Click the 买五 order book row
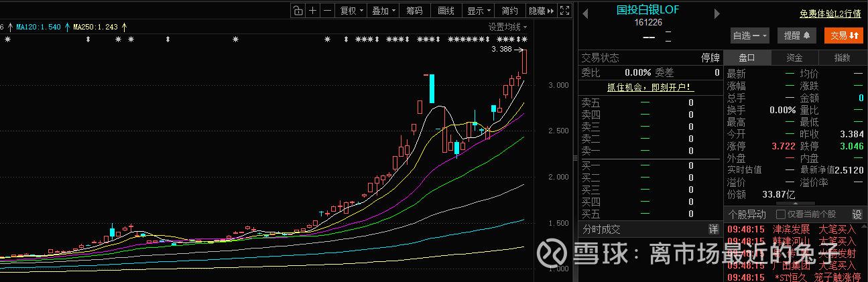The width and height of the screenshot is (868, 282). pos(649,214)
